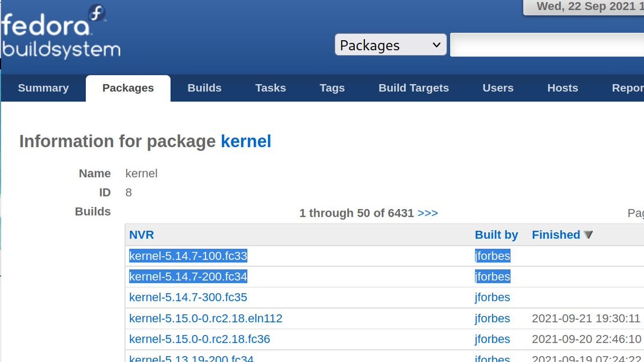
Task: Sort by the Finished column header
Action: point(556,235)
